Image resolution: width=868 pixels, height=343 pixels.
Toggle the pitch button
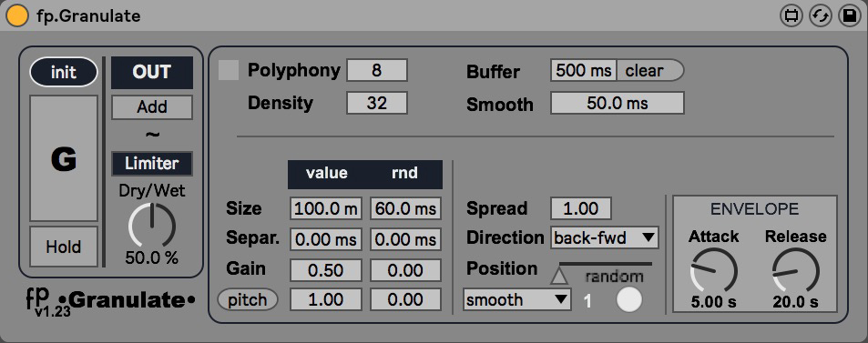[248, 300]
